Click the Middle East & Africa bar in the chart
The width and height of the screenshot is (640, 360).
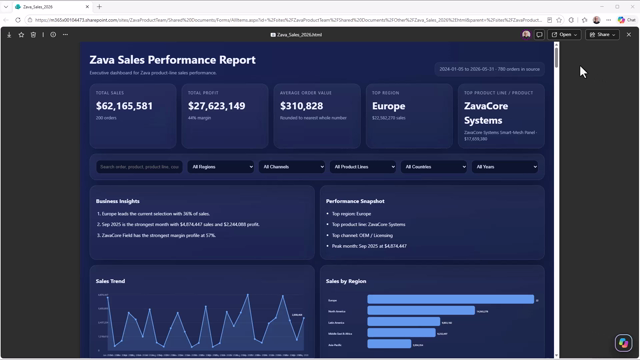401,333
